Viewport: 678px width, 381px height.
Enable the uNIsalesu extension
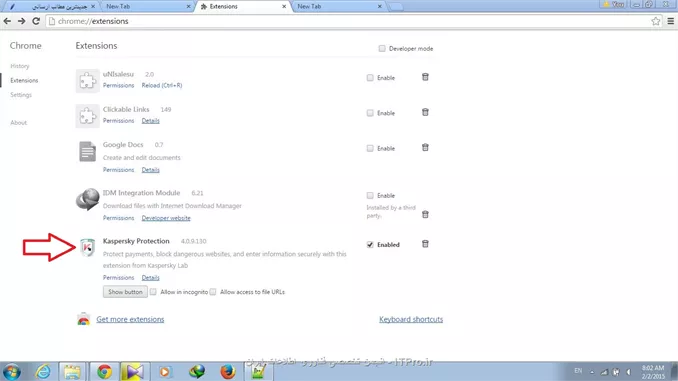(x=370, y=78)
